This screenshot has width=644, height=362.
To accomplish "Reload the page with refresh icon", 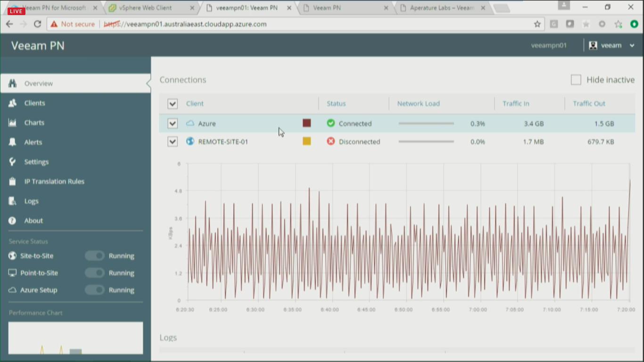I will coord(38,24).
